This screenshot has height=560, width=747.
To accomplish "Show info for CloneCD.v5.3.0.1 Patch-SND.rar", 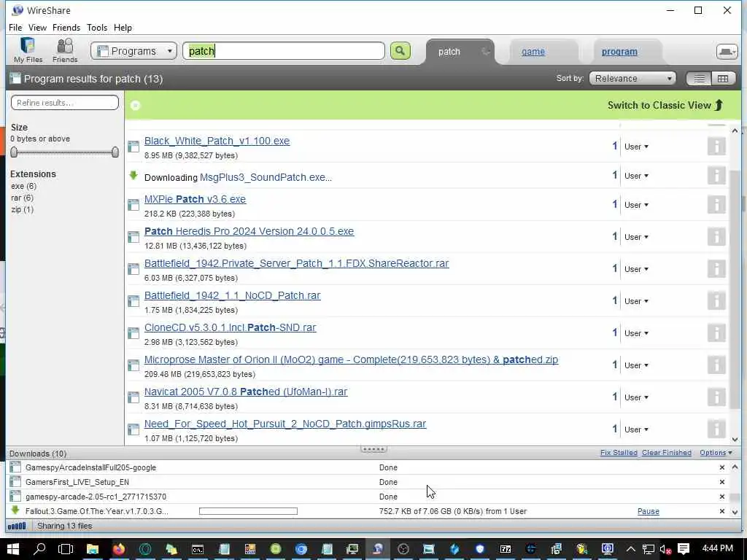I will point(716,332).
